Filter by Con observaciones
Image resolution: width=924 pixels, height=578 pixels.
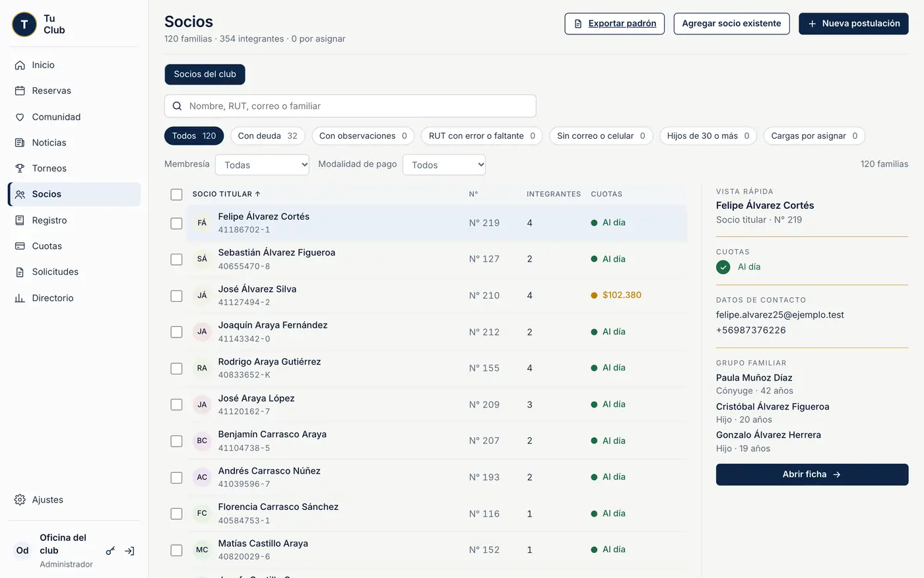click(363, 135)
